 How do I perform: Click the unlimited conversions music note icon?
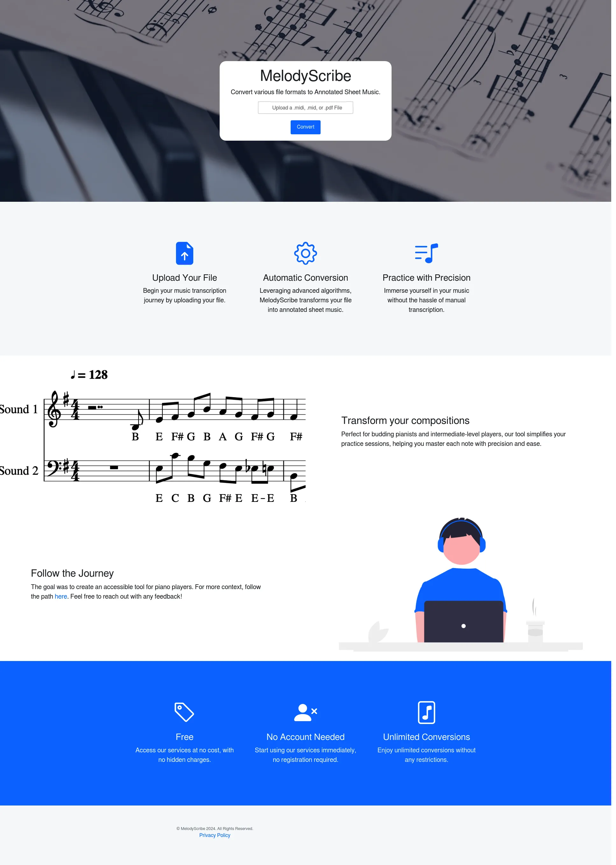426,712
